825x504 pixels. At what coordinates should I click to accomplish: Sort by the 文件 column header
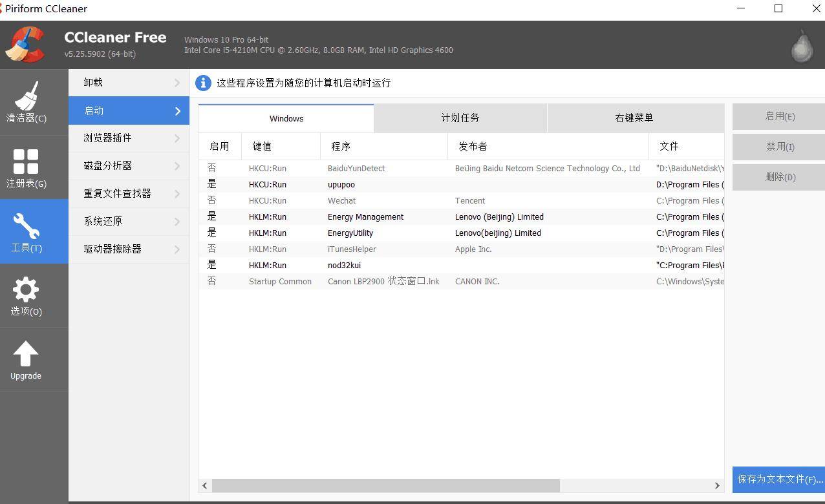click(687, 146)
